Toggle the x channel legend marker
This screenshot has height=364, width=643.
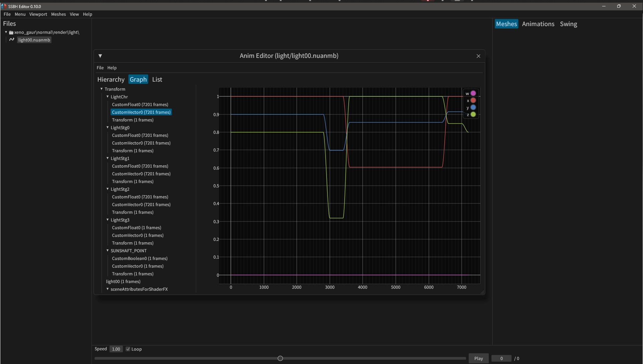coord(473,100)
